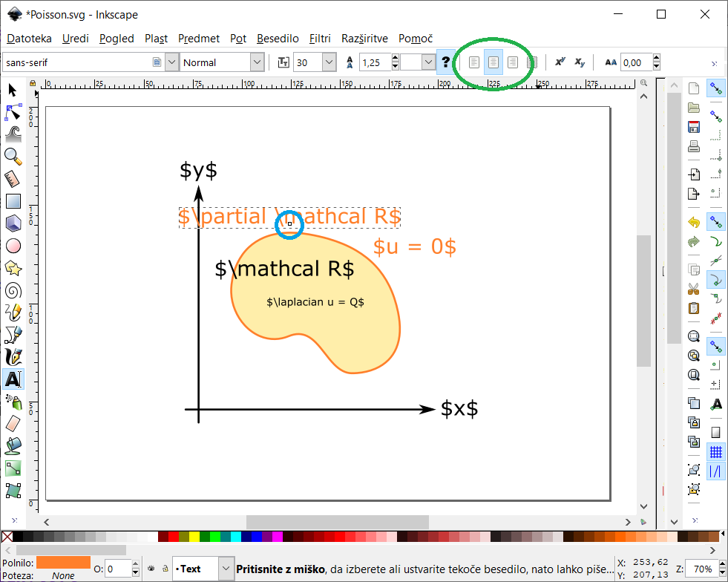Screen dimensions: 728x582
Task: Open the Text layer dropdown
Action: coord(226,569)
